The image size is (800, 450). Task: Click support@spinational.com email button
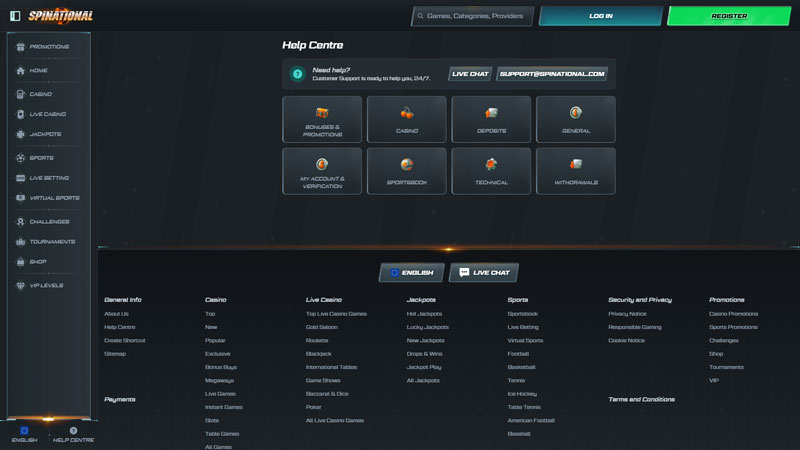pyautogui.click(x=552, y=74)
